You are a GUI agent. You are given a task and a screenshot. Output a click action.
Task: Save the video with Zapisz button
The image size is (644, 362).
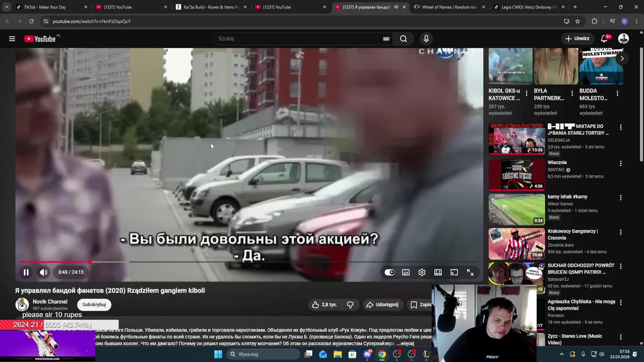pyautogui.click(x=421, y=305)
